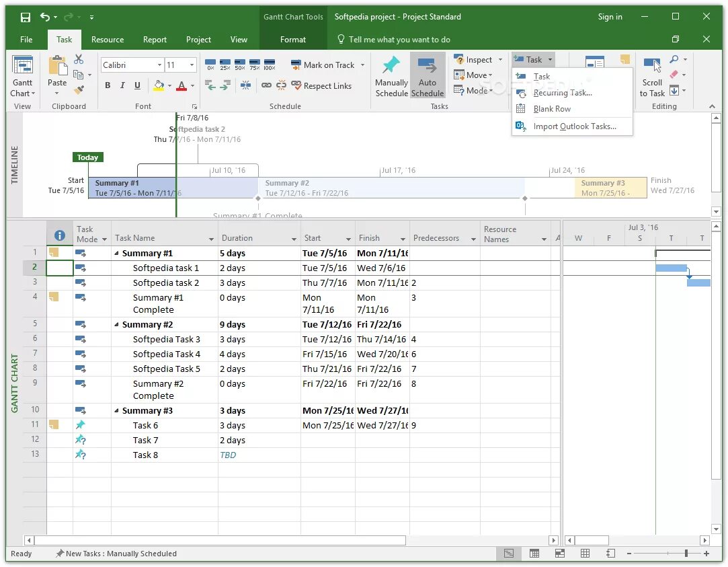The image size is (728, 567).
Task: Collapse the ribbon with the chevron
Action: [x=712, y=106]
